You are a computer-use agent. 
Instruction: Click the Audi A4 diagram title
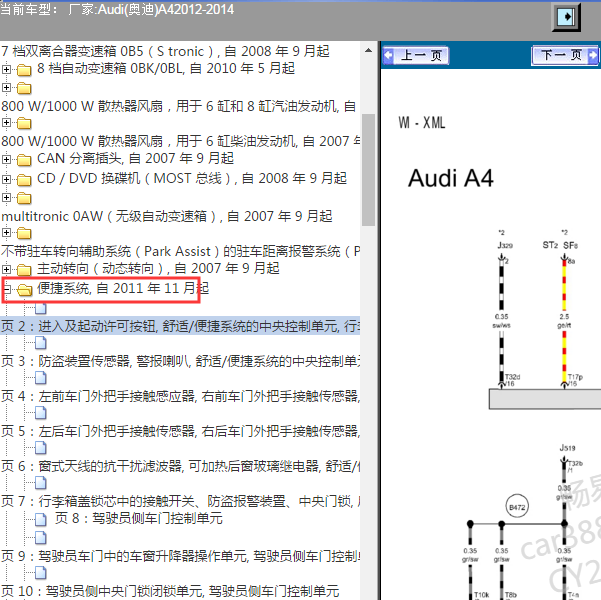pyautogui.click(x=450, y=179)
